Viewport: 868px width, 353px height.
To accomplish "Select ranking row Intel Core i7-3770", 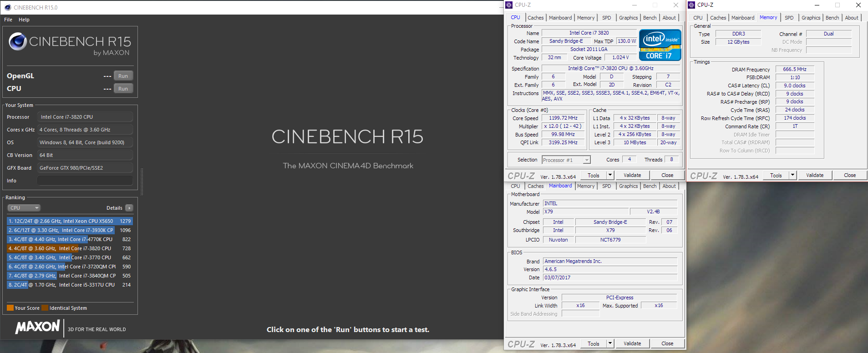I will pyautogui.click(x=70, y=257).
